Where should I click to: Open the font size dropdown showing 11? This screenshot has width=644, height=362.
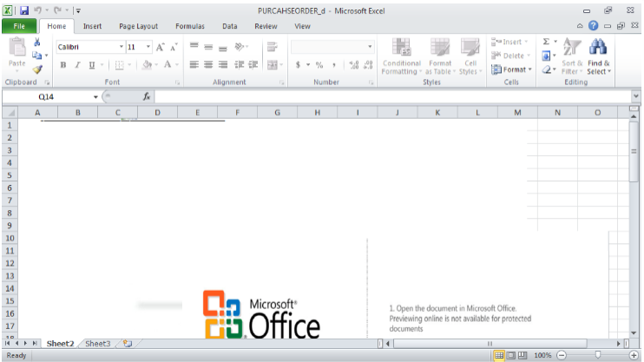[x=148, y=47]
